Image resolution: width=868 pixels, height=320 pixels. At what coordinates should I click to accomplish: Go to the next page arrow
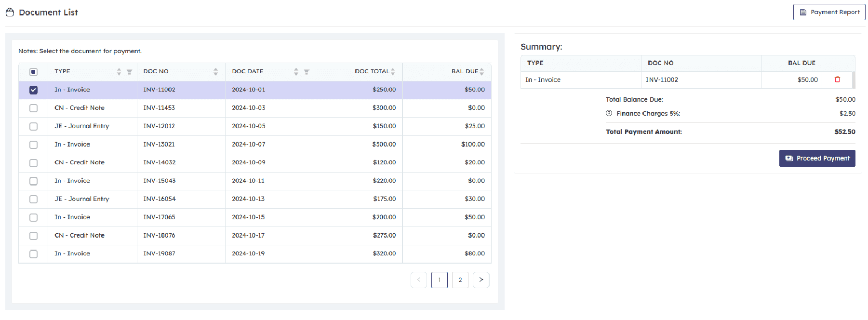click(481, 280)
